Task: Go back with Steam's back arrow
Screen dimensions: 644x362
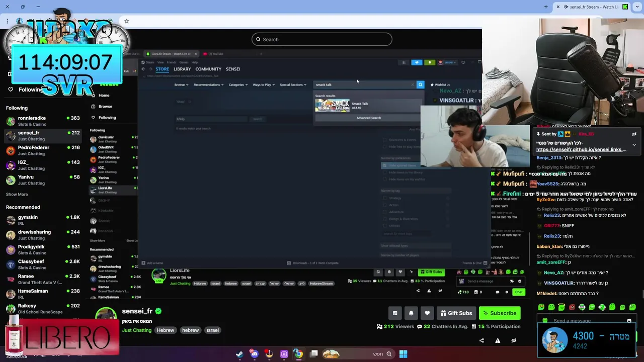Action: pos(143,69)
